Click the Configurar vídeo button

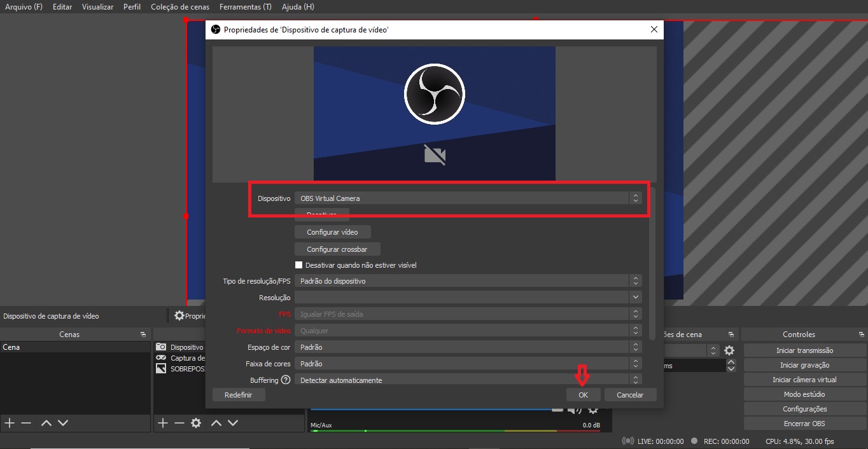pos(332,232)
